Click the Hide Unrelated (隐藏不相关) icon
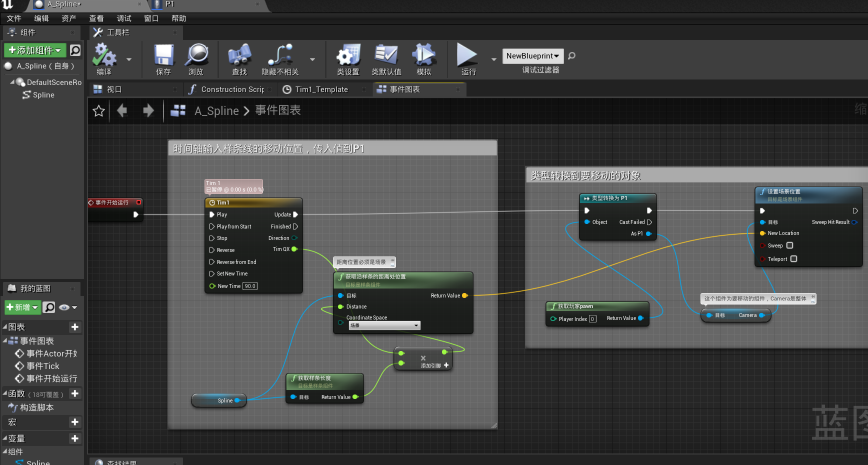 pos(280,54)
